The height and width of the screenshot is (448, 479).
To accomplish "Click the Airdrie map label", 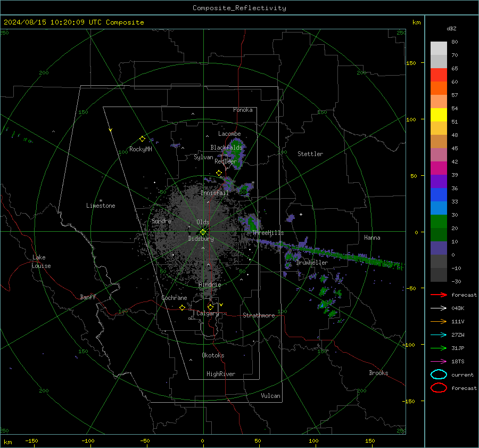I will (x=210, y=284).
